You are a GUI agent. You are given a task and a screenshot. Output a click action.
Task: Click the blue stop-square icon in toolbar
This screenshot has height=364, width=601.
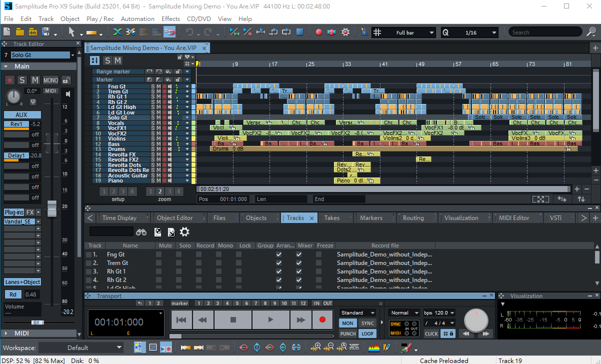(x=299, y=32)
